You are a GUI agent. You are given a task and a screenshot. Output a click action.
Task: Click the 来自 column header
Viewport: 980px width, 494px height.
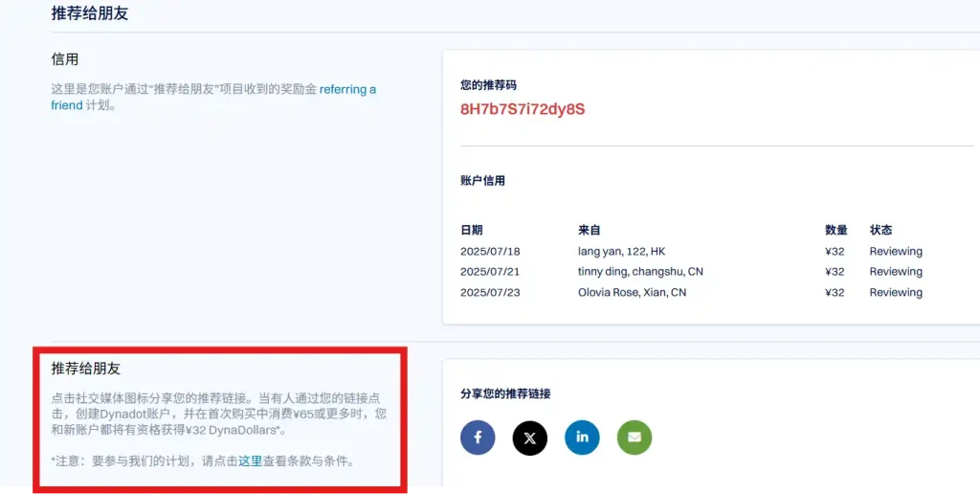click(x=590, y=230)
